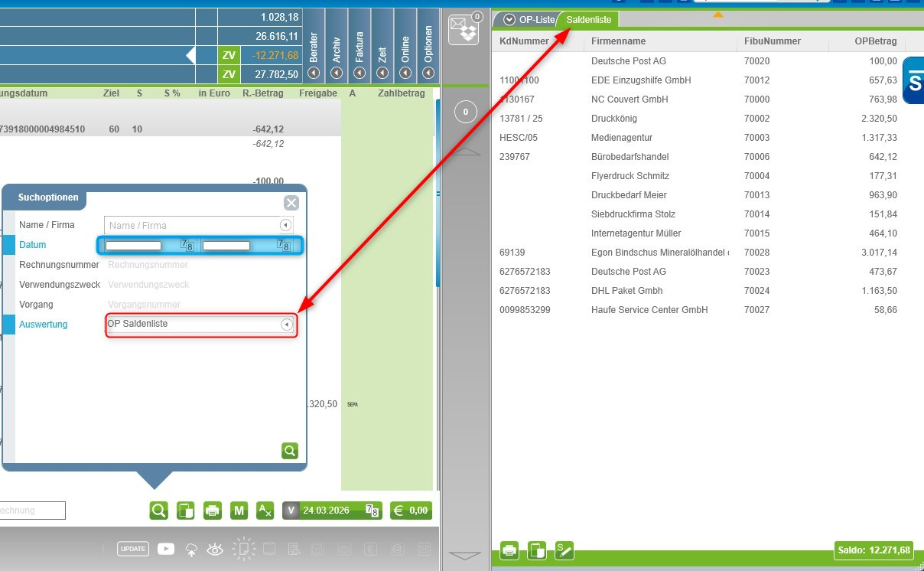Image resolution: width=924 pixels, height=571 pixels.
Task: Click the printer icon below the Saldenliste
Action: (509, 550)
